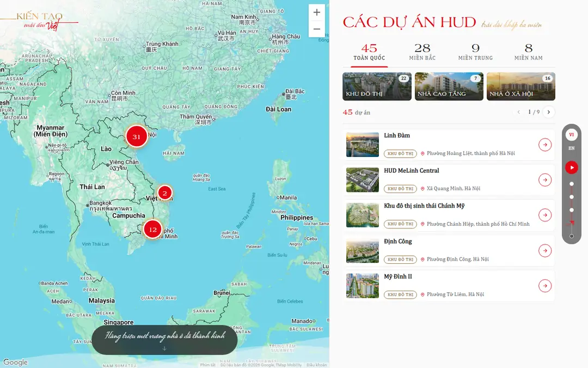Click Khu Đô Thị tag on Định Công row
Screen dimensions: 588x368
(x=400, y=260)
